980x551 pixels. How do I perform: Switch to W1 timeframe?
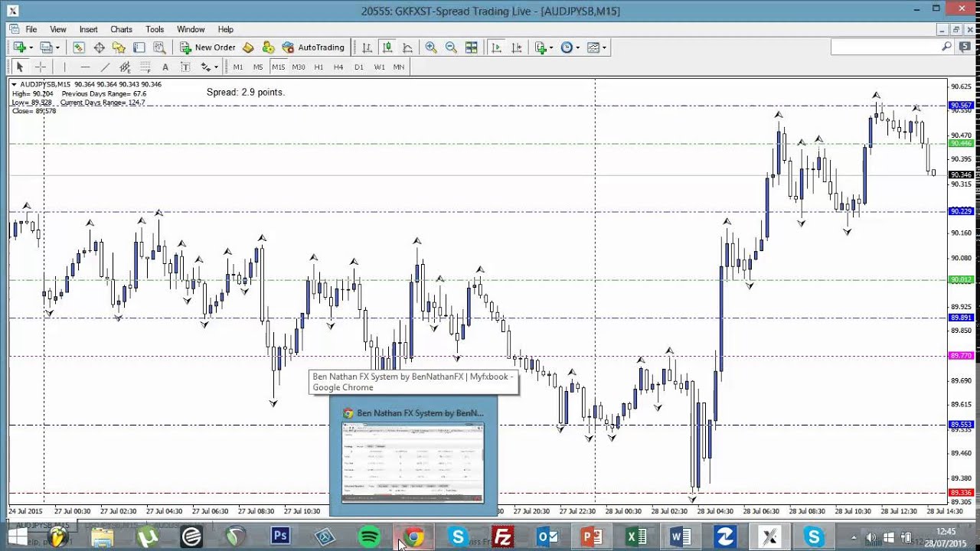click(379, 67)
